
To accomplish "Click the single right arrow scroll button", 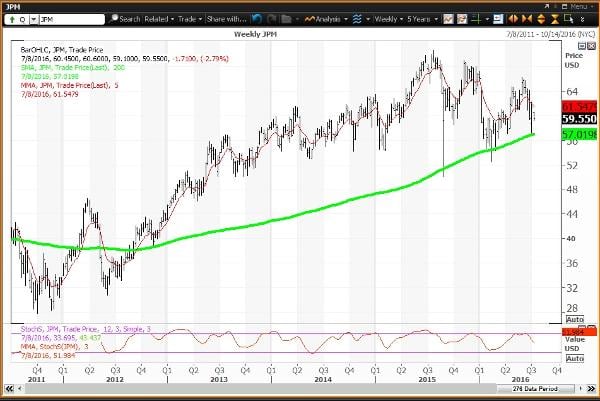I will click(x=580, y=389).
